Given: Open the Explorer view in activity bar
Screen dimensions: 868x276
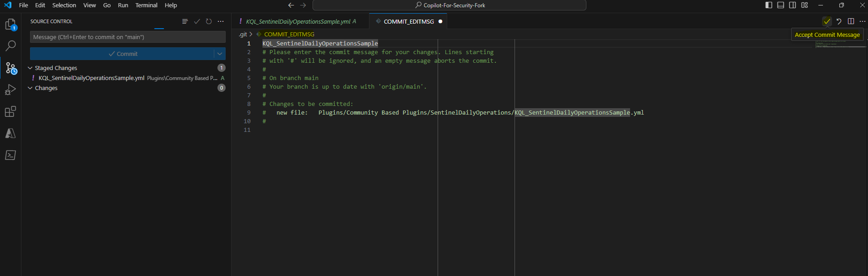Looking at the screenshot, I should [10, 24].
